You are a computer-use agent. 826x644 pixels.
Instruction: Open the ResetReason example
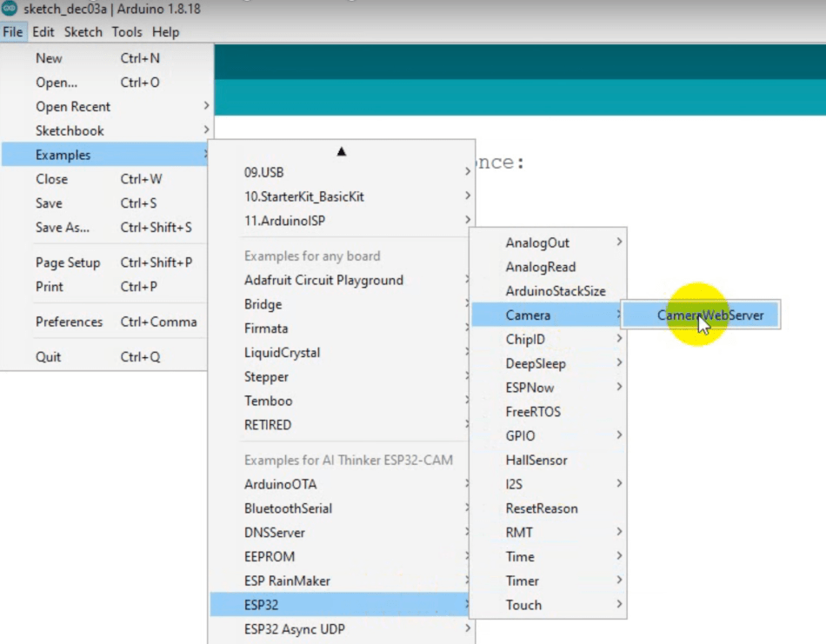(x=548, y=508)
